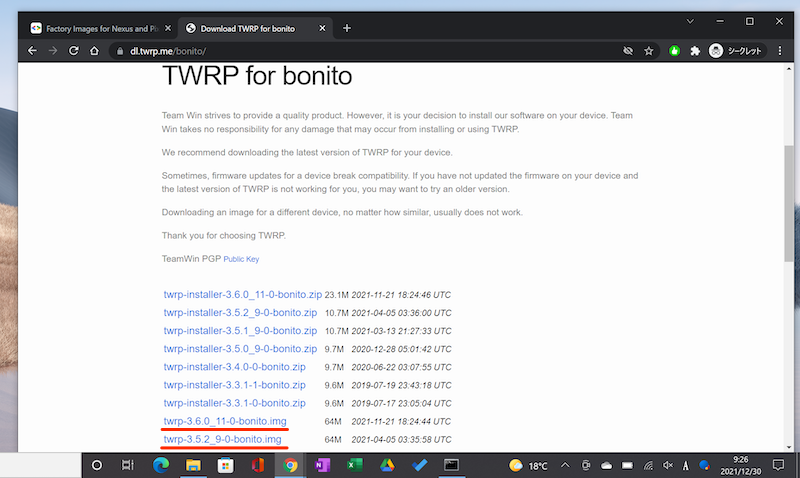Viewport: 800px width, 478px height.
Task: Click the incognito profile button
Action: [737, 50]
